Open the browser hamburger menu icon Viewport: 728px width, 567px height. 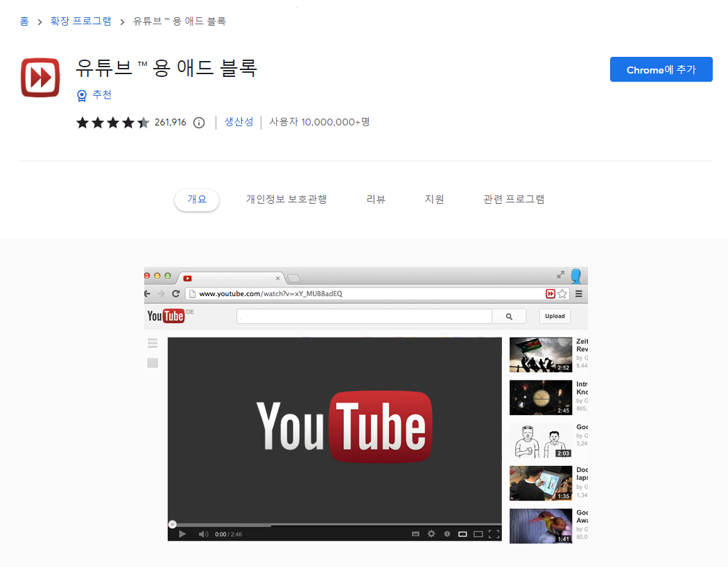pyautogui.click(x=579, y=294)
